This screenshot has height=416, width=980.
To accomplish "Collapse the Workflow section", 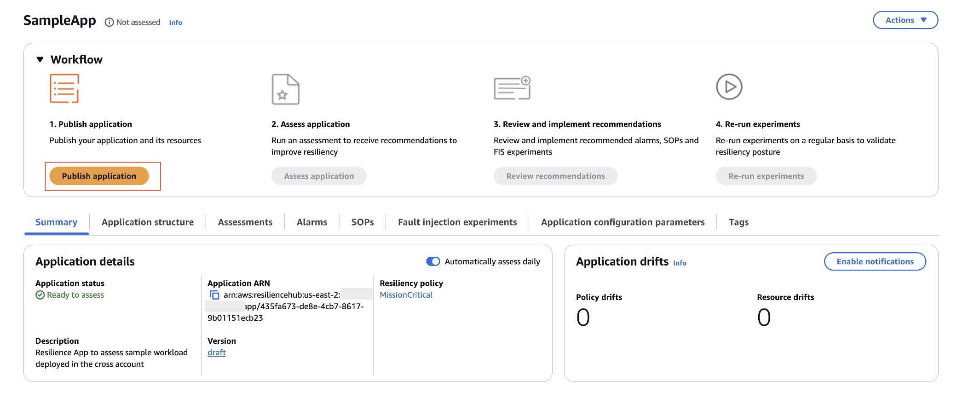I will tap(39, 59).
